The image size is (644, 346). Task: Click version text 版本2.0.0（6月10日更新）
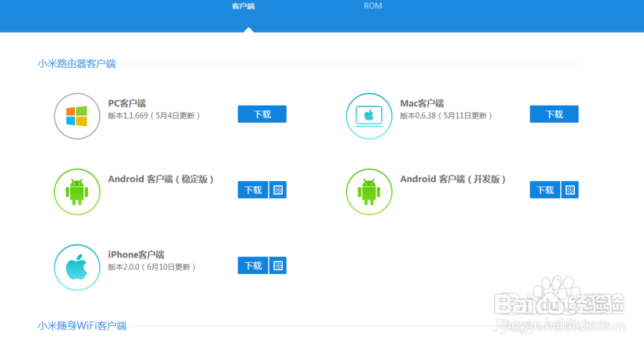click(152, 267)
